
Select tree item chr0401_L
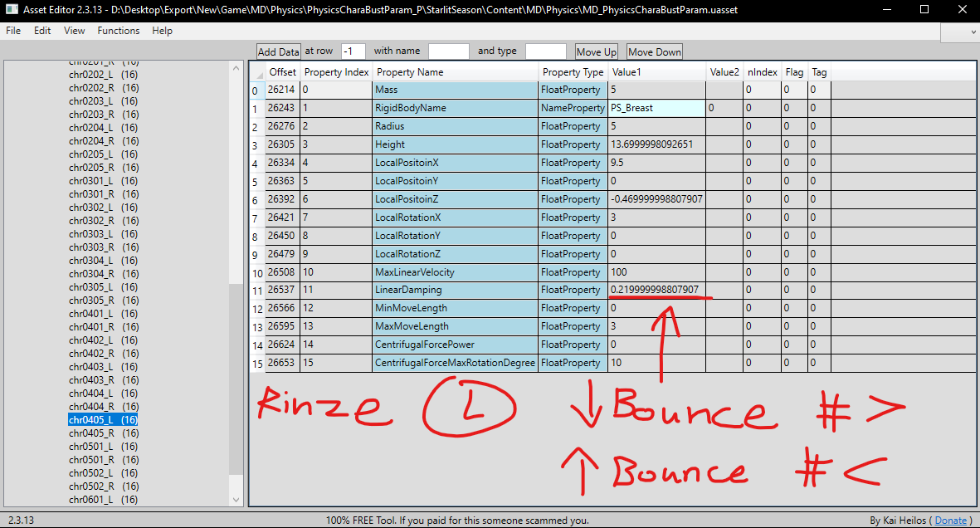(104, 314)
